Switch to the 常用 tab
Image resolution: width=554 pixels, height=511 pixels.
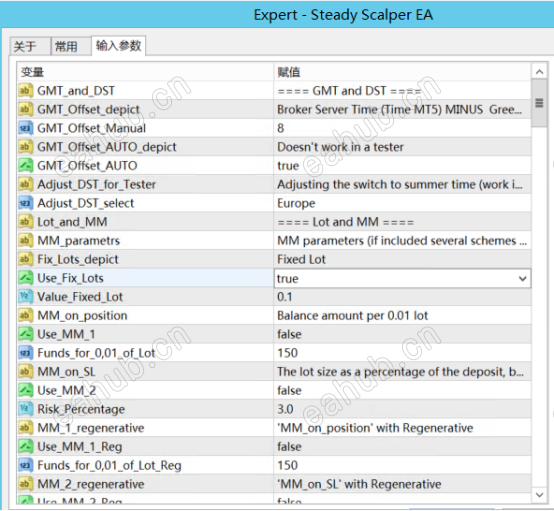pos(71,46)
